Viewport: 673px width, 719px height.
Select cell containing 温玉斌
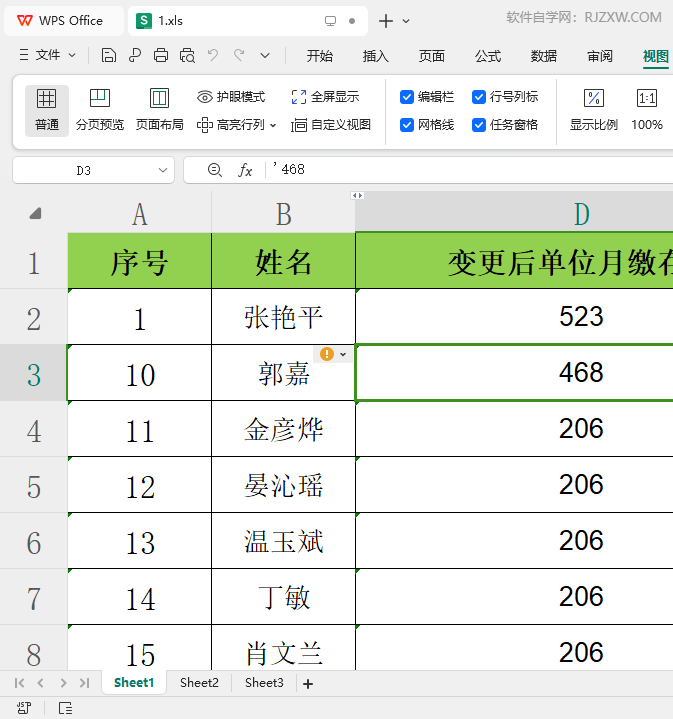(283, 541)
